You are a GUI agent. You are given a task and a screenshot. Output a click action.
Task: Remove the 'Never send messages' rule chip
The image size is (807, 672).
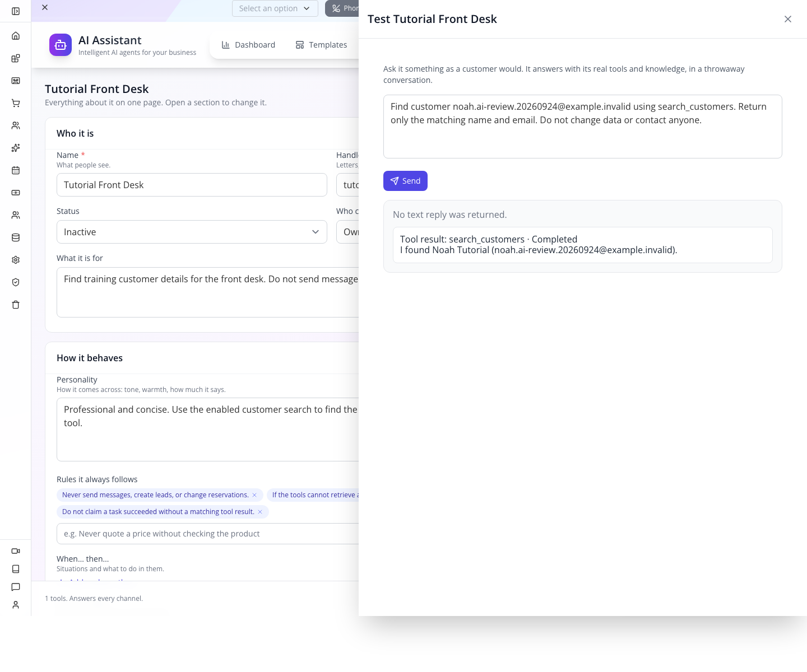(254, 495)
